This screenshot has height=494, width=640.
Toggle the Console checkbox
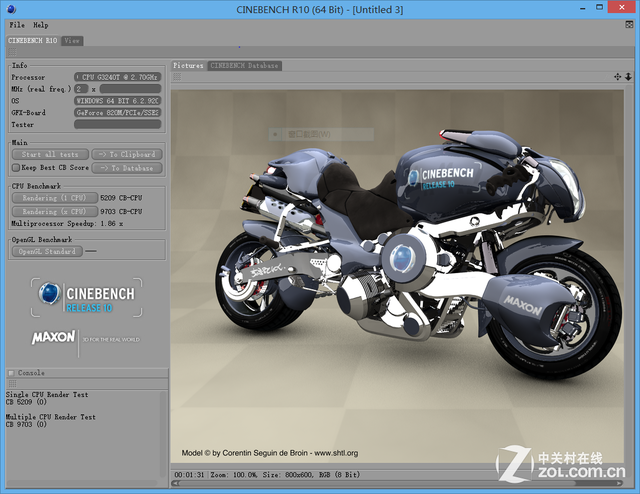click(x=11, y=373)
